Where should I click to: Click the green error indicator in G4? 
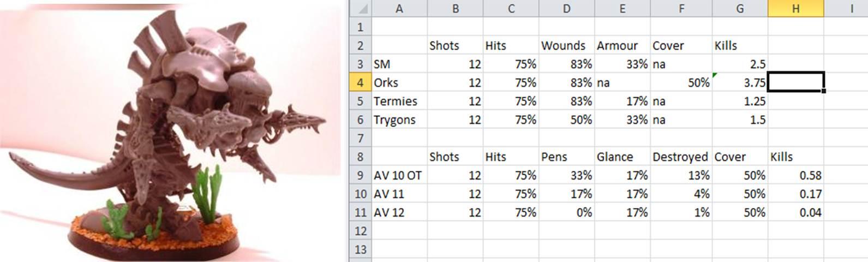pyautogui.click(x=715, y=76)
